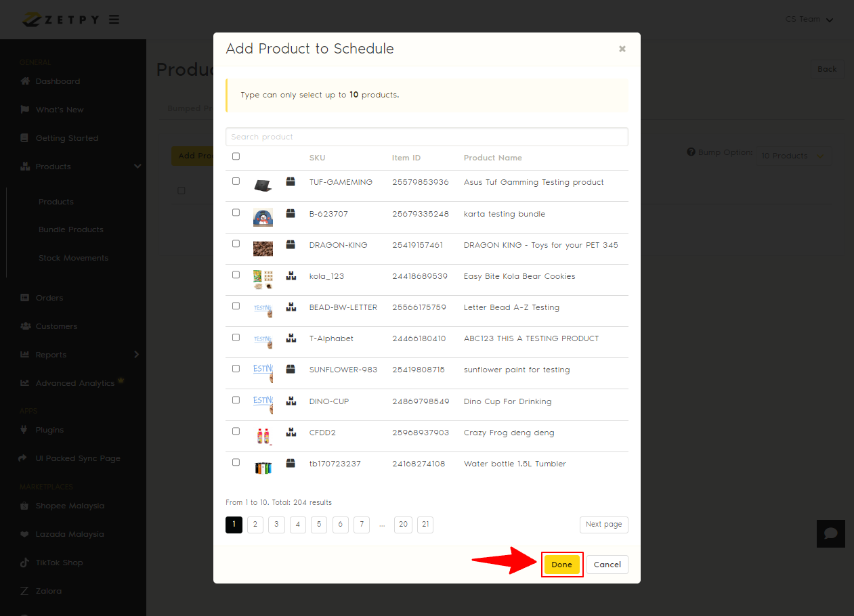The width and height of the screenshot is (854, 616).
Task: Click the Bump Option help question icon
Action: [x=691, y=152]
